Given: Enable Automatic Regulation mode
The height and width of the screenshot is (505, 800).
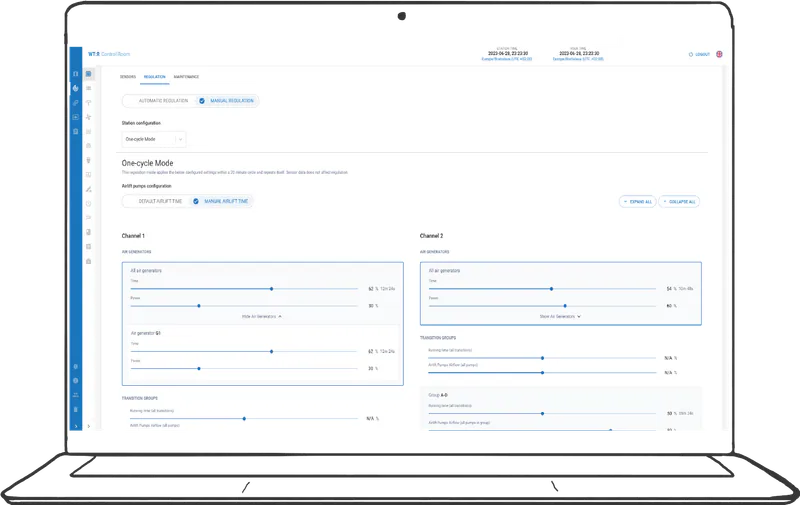Looking at the screenshot, I should (x=158, y=101).
